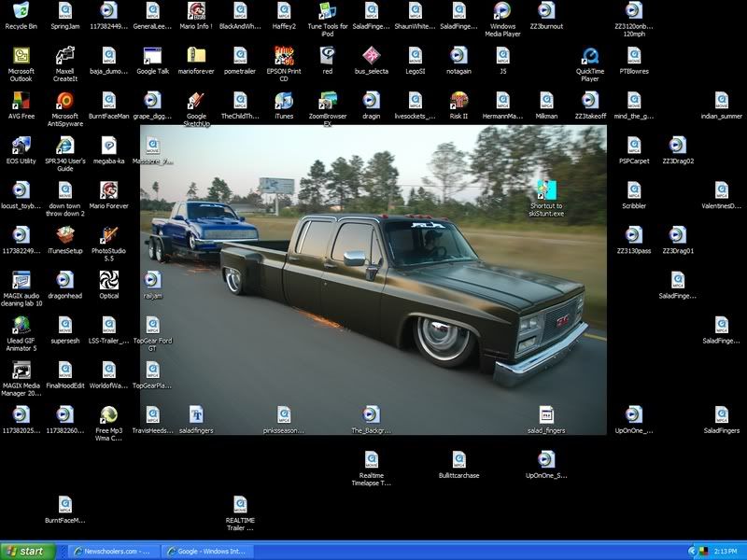
Task: Click the system tray clock
Action: [725, 552]
